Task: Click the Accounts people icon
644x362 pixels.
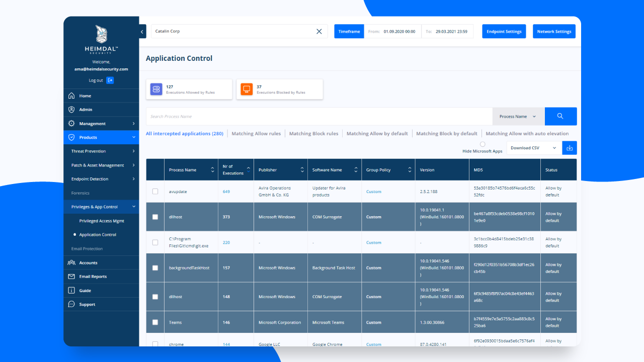Action: (x=71, y=262)
